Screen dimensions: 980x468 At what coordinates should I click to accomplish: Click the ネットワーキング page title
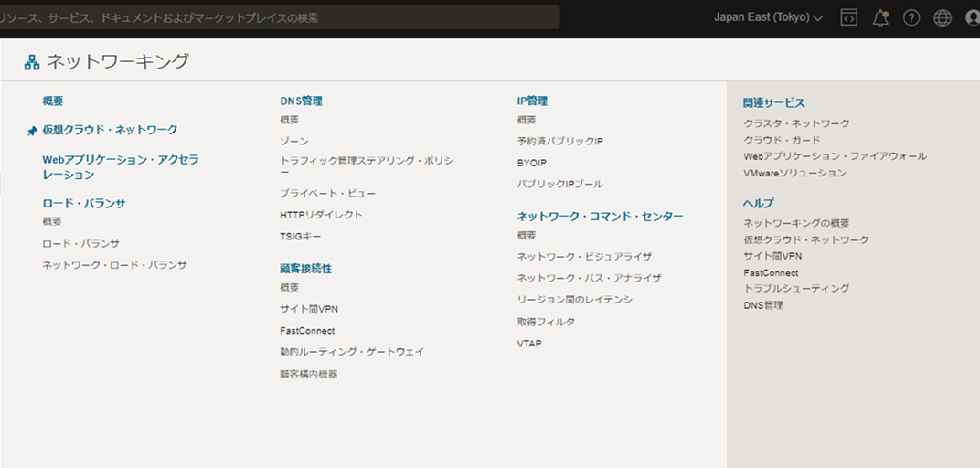pos(118,61)
